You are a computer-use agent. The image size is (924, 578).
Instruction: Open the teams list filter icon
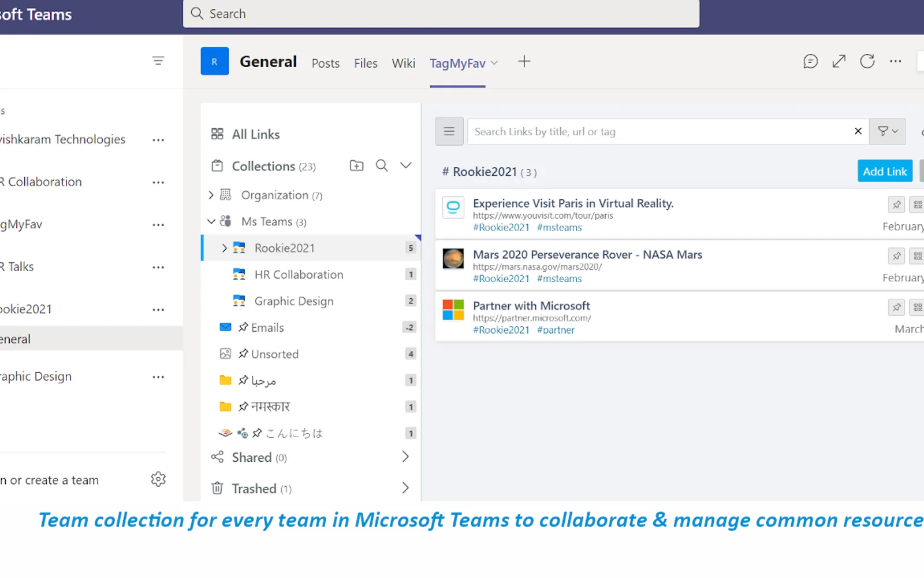tap(158, 61)
